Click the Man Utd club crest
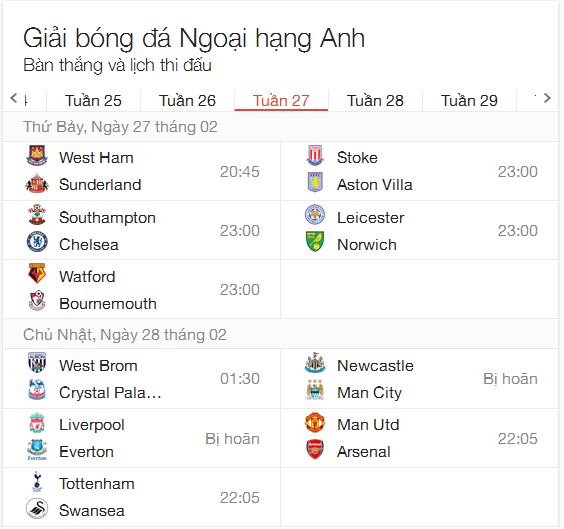This screenshot has height=529, width=564. (315, 423)
